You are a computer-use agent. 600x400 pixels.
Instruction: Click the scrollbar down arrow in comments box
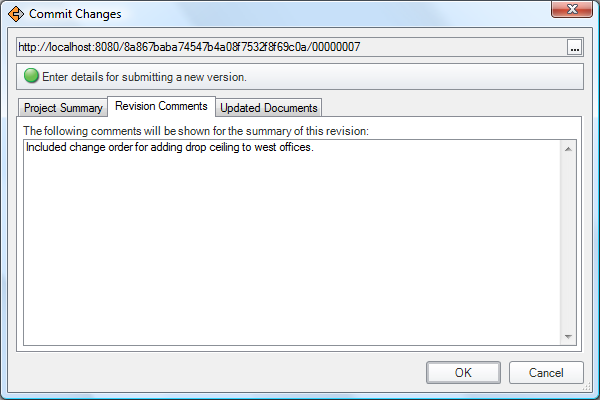568,337
